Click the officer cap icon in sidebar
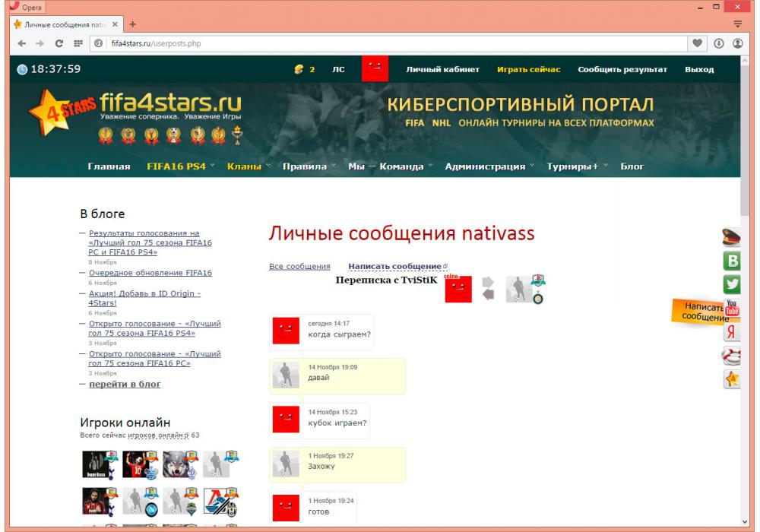Image resolution: width=760 pixels, height=532 pixels. [733, 239]
